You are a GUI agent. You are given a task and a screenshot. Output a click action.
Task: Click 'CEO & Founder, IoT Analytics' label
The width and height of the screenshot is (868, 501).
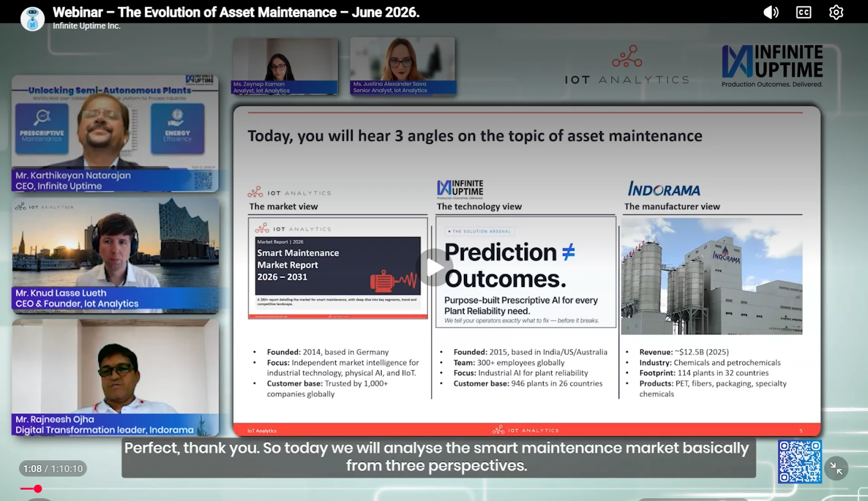click(77, 304)
